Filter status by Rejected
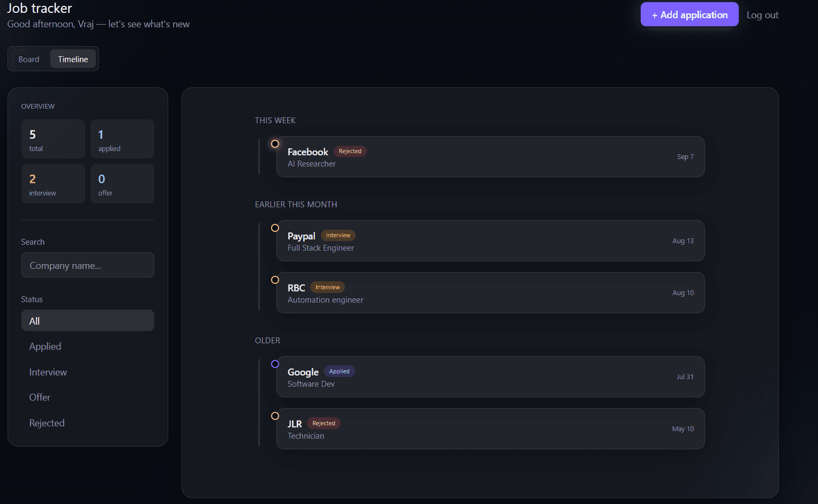Image resolution: width=818 pixels, height=504 pixels. click(x=88, y=423)
